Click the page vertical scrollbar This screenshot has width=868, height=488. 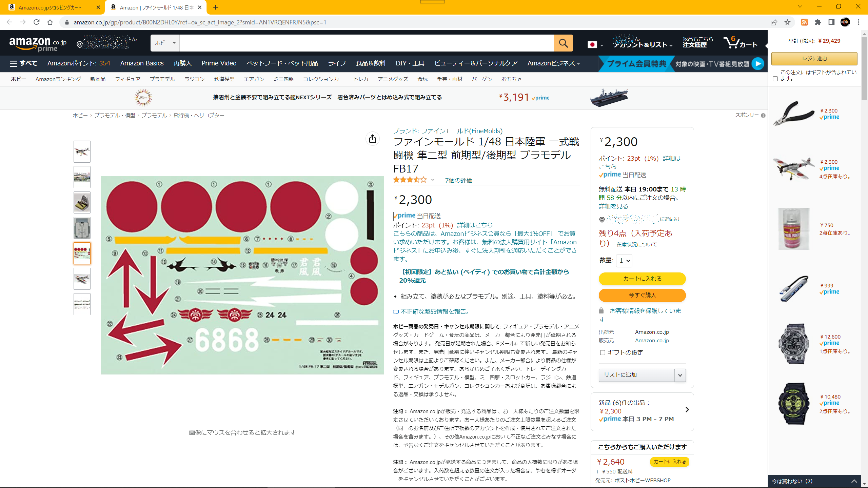coord(864,68)
